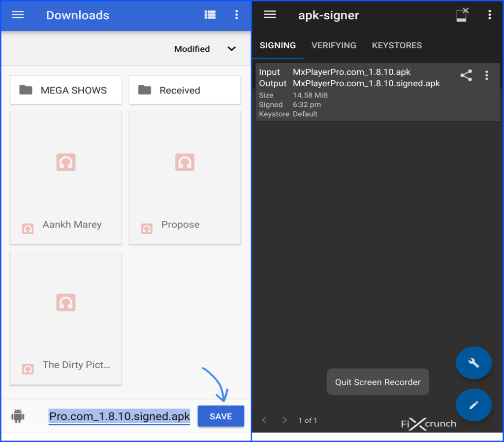Click the Propose file name

180,224
